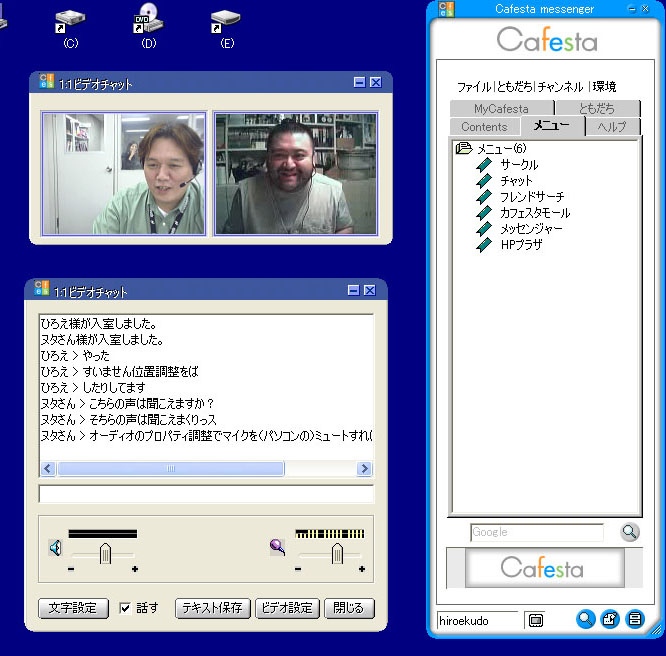Click the 閉じる close button

[349, 608]
